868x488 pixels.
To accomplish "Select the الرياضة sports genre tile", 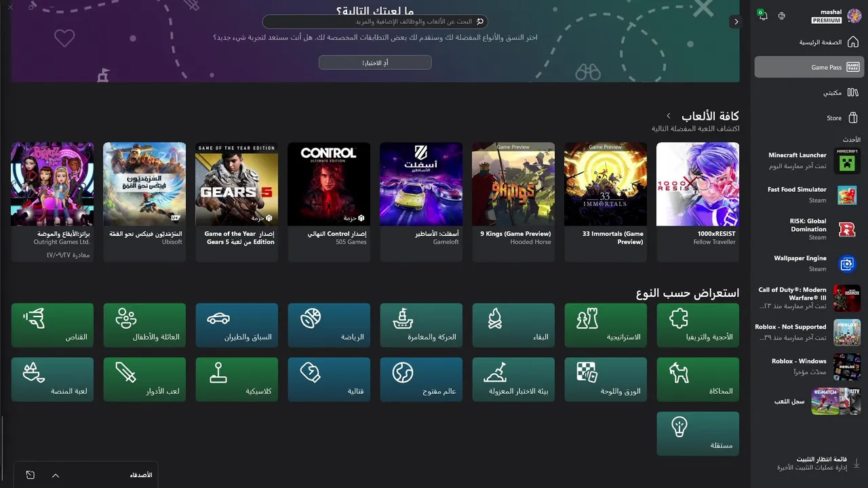I will pos(329,325).
